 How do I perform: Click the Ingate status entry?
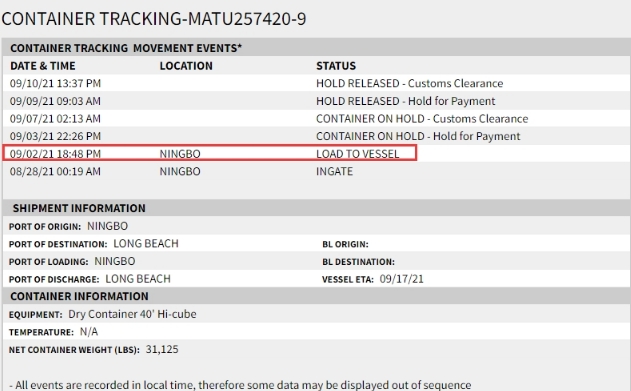[334, 171]
